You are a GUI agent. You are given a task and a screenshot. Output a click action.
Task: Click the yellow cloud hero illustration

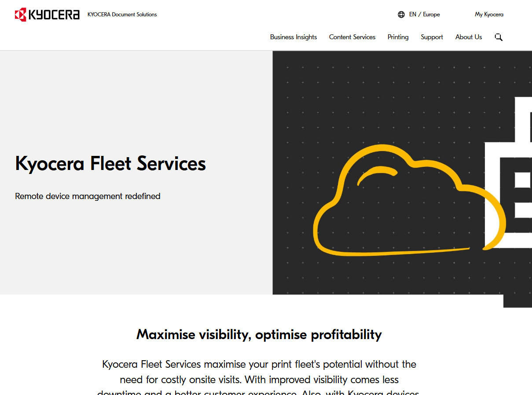(x=409, y=200)
